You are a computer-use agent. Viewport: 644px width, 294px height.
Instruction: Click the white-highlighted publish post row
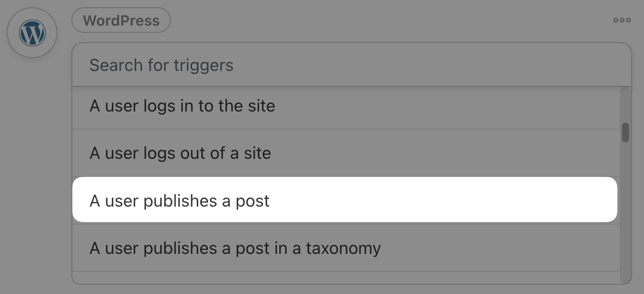345,200
